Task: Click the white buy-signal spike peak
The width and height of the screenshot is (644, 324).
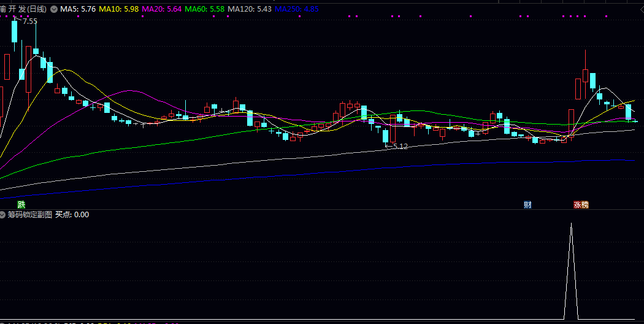Action: point(572,225)
